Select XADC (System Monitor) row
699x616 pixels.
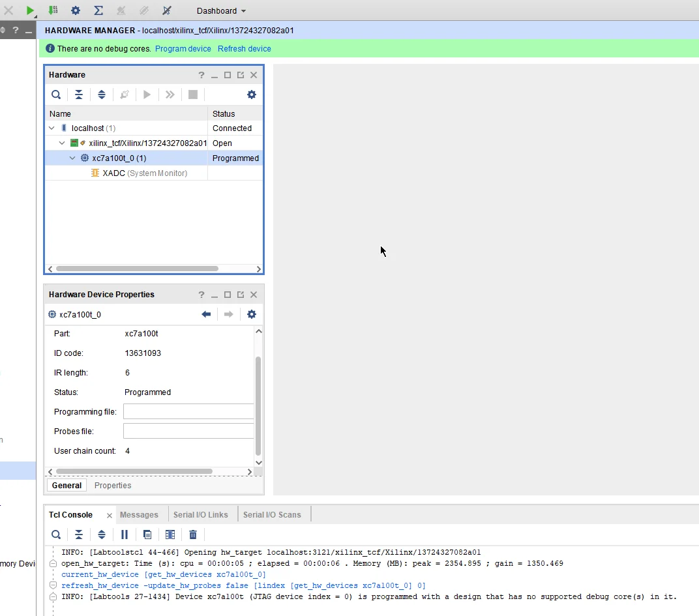click(x=154, y=173)
